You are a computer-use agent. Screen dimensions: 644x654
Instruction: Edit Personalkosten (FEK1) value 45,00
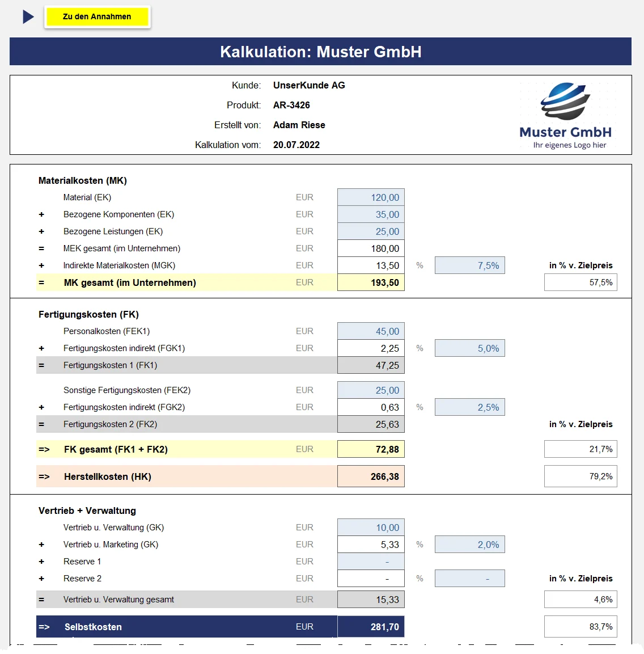pyautogui.click(x=371, y=331)
